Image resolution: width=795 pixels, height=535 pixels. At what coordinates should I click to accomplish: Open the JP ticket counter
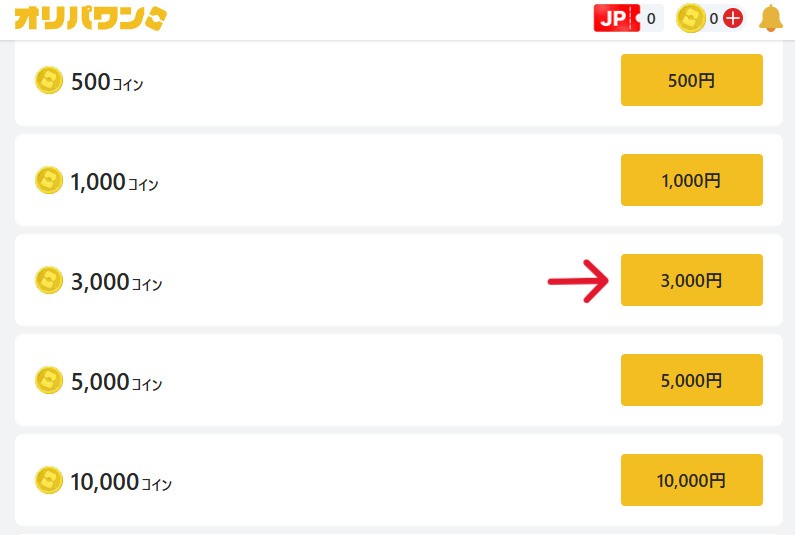(628, 18)
